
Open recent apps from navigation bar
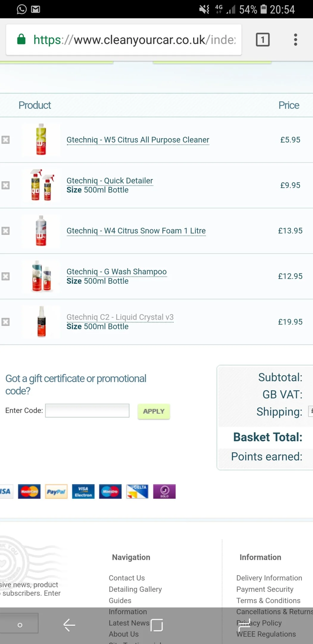(244, 625)
